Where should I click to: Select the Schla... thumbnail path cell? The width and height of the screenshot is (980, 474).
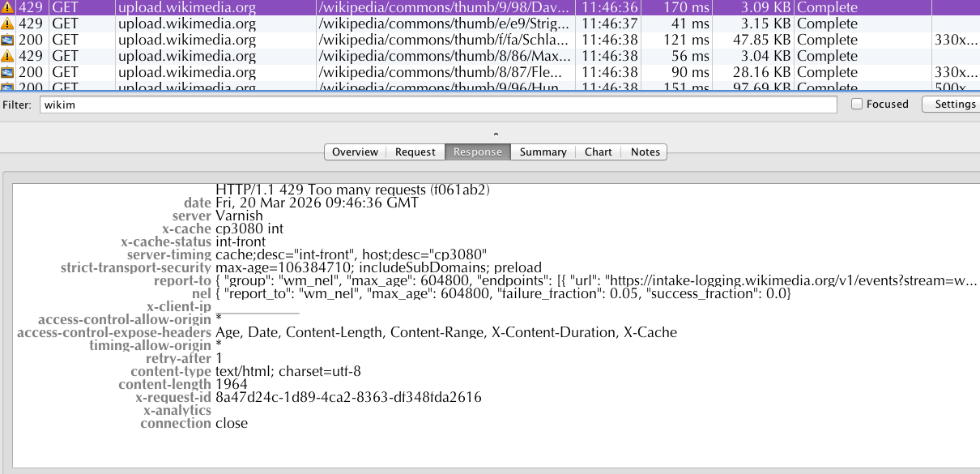[444, 40]
